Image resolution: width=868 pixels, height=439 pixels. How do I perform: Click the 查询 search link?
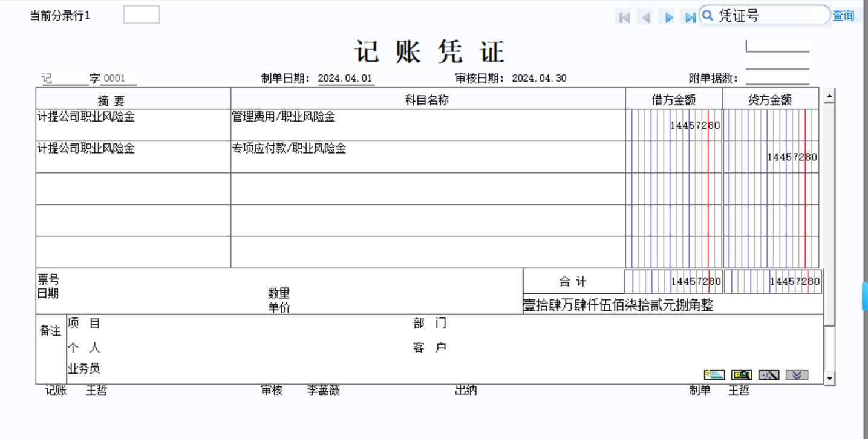(843, 16)
